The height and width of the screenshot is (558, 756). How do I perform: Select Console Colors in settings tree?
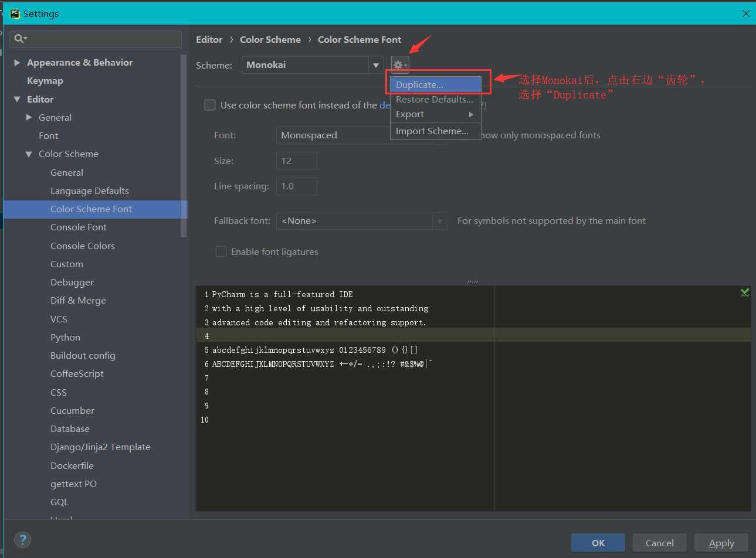point(82,246)
